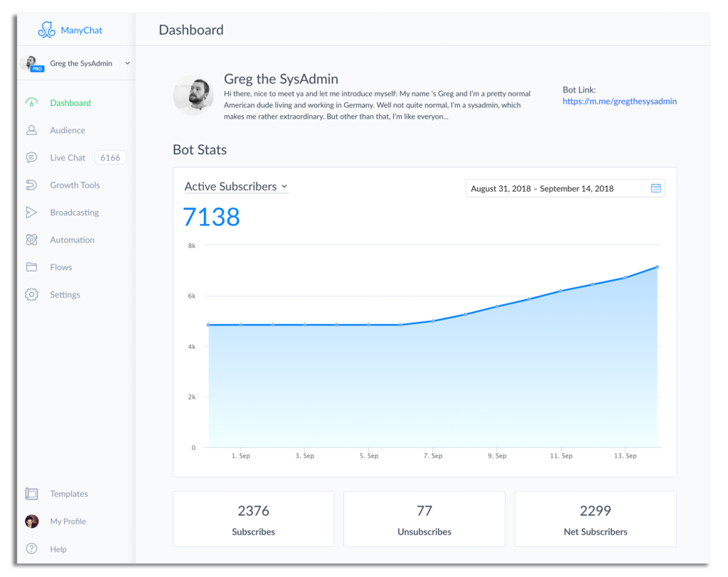Click the Dashboard page title
728x577 pixels.
(191, 30)
